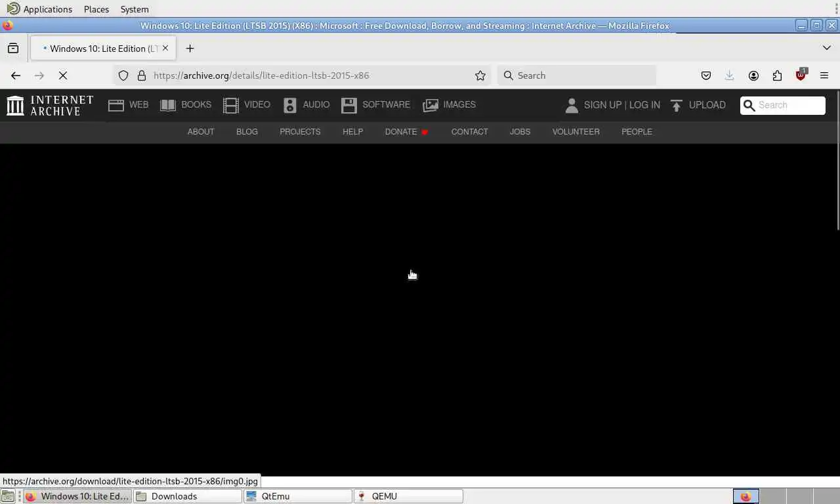Open the Books section

point(186,105)
